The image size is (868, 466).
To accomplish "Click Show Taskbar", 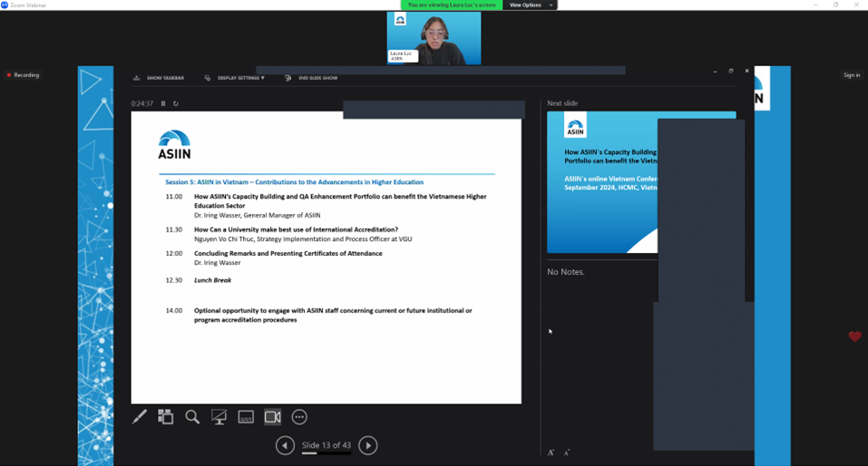I will 165,78.
